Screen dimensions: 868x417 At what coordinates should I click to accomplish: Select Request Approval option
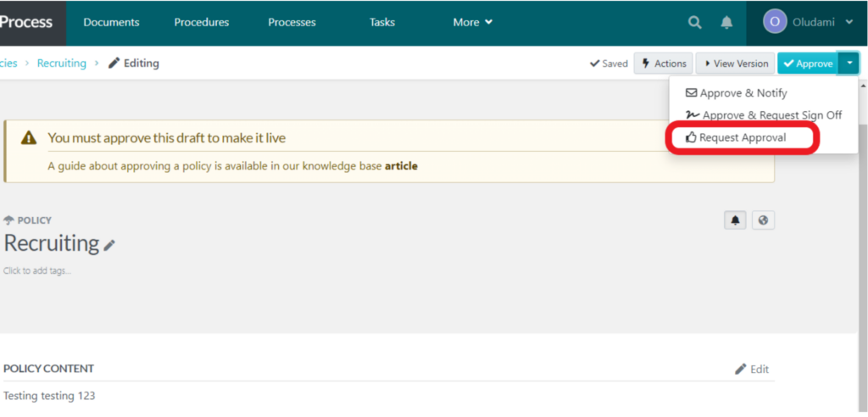coord(736,137)
